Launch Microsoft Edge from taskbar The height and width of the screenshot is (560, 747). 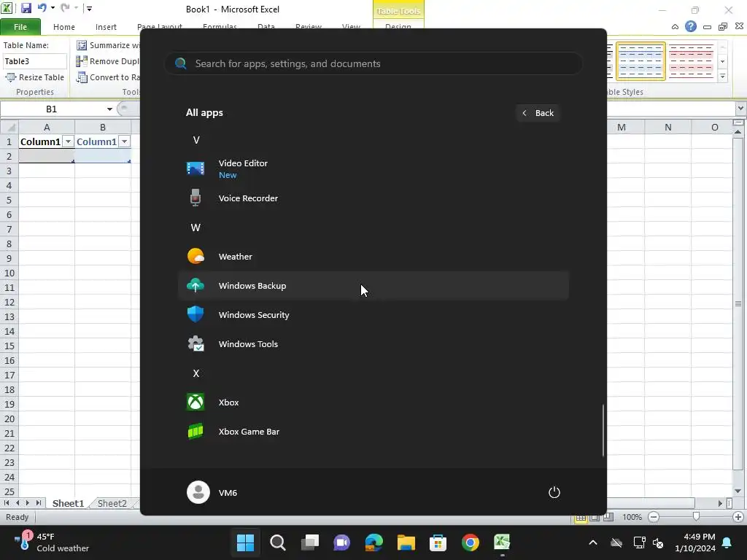[x=374, y=542]
